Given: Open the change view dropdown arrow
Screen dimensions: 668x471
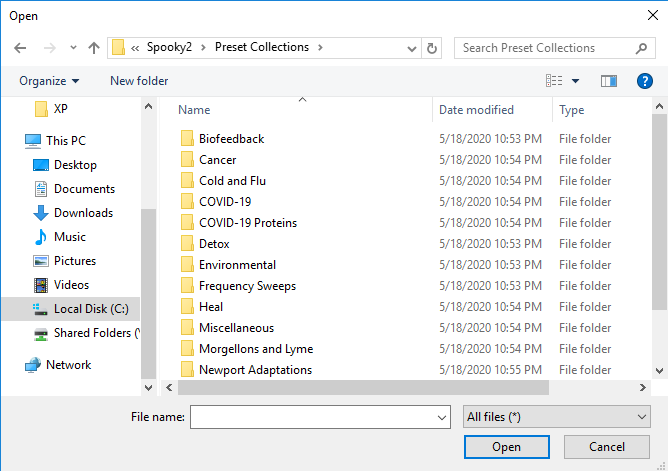Looking at the screenshot, I should (576, 81).
